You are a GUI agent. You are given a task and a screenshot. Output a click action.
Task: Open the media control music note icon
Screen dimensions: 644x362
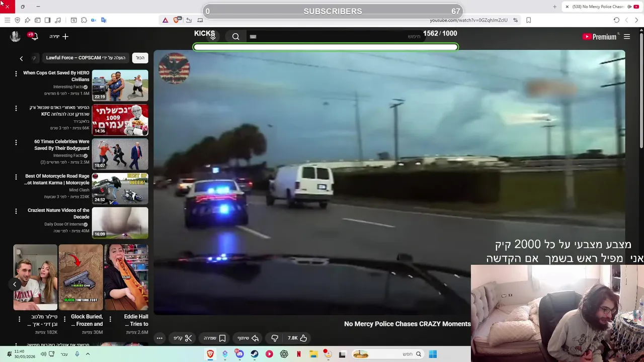click(x=58, y=20)
